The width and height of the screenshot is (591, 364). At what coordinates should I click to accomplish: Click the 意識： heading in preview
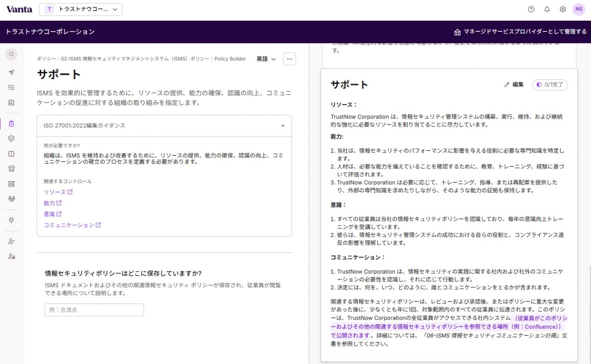[x=338, y=205]
